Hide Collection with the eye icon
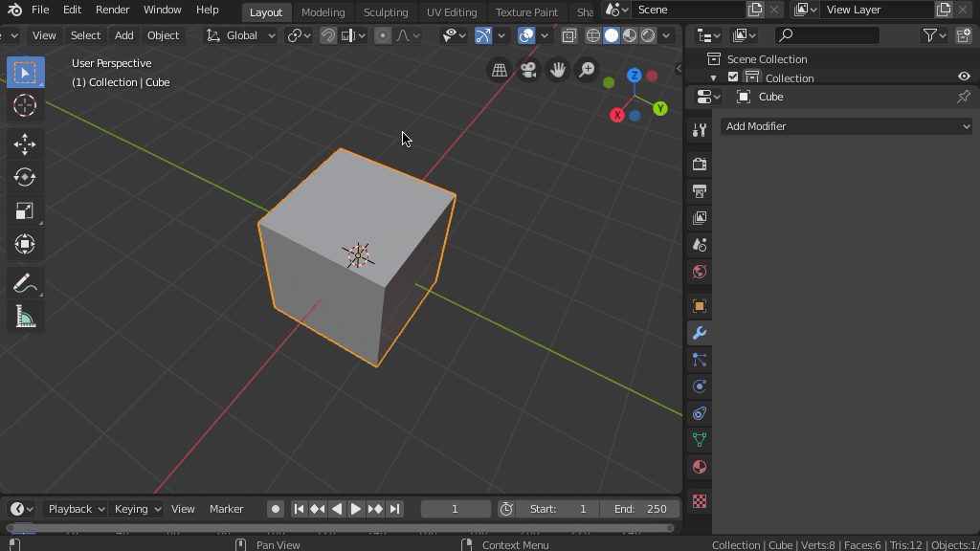Image resolution: width=980 pixels, height=551 pixels. [x=964, y=77]
